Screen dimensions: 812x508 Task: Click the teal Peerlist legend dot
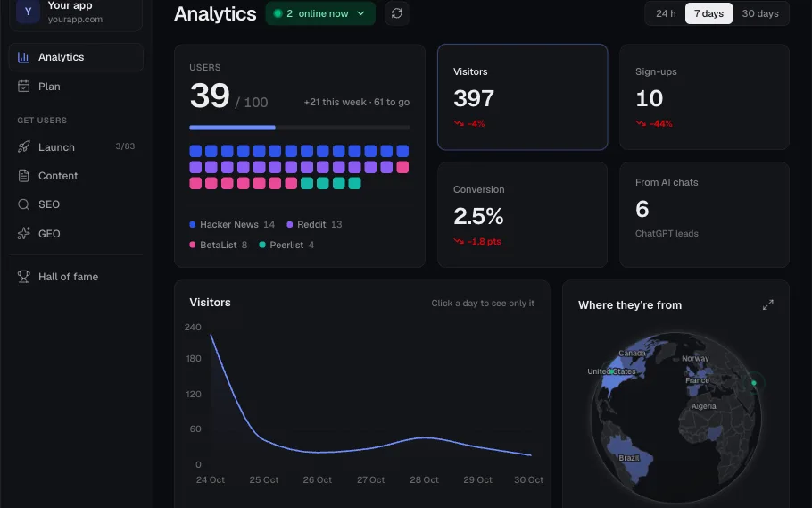click(x=262, y=245)
